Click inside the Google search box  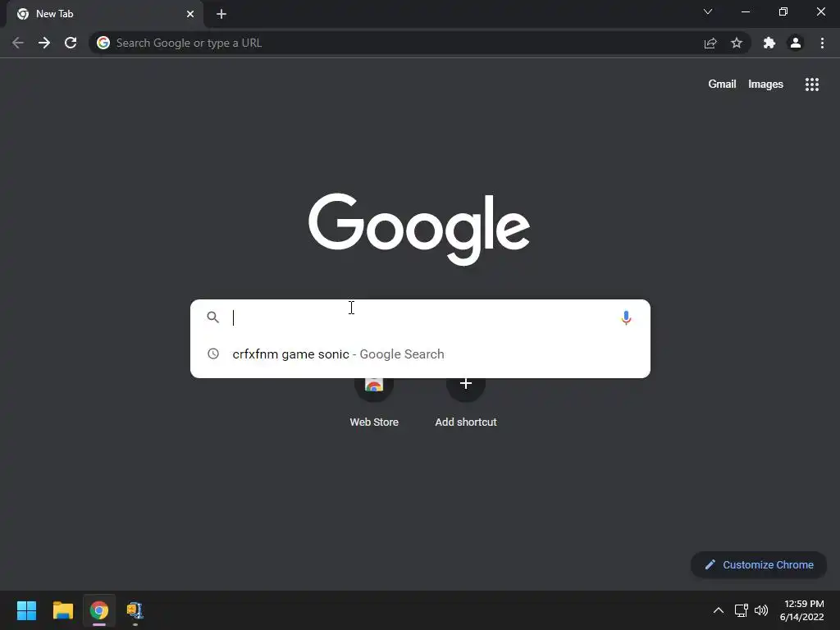[x=421, y=317]
